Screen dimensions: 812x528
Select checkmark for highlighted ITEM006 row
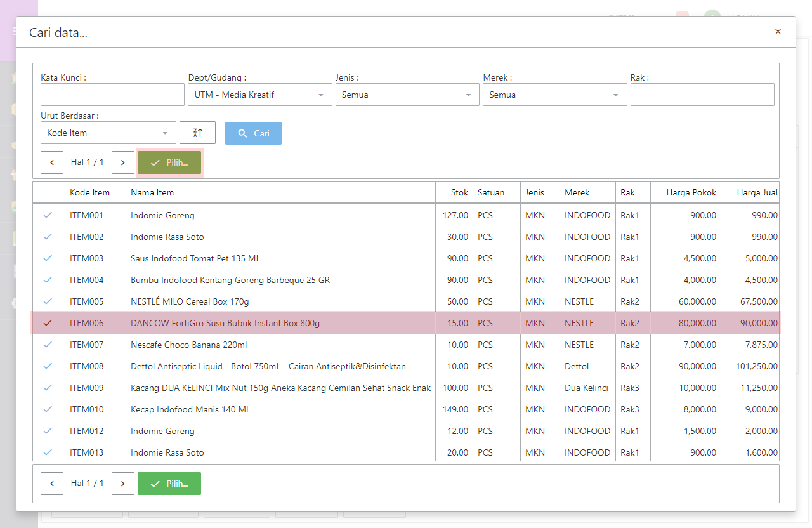48,323
